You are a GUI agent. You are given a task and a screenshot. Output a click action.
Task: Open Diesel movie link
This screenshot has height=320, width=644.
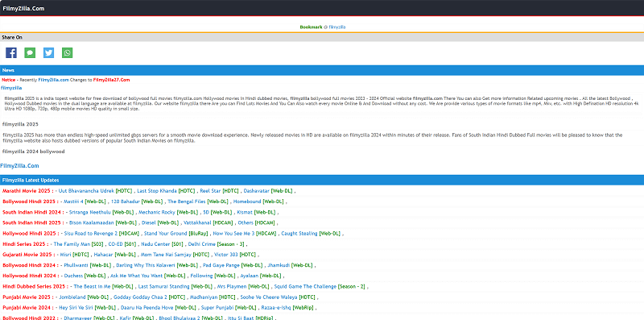149,223
